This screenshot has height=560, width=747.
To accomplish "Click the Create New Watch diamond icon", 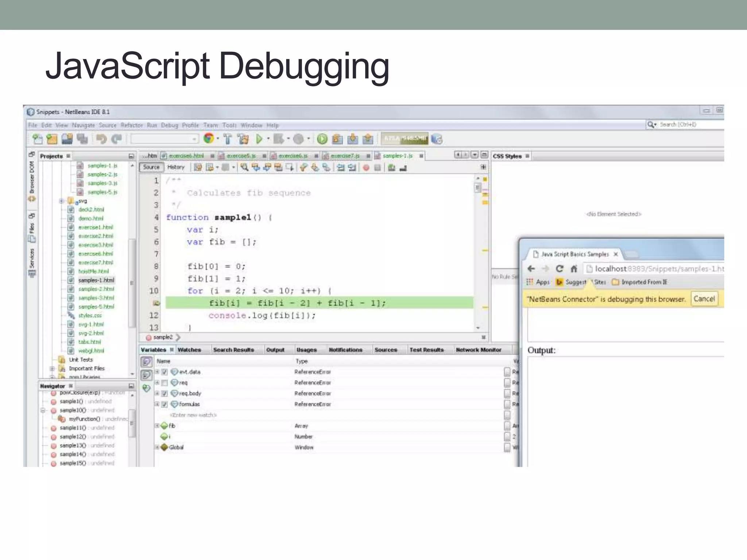I will (x=146, y=388).
